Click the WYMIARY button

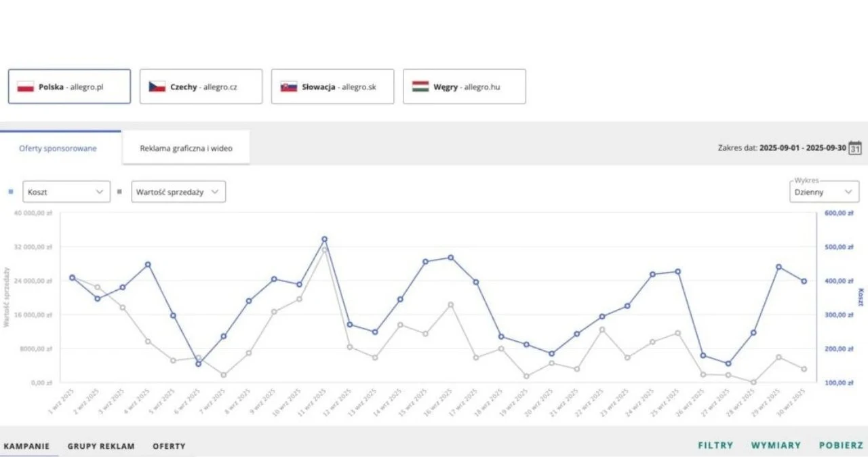coord(776,445)
